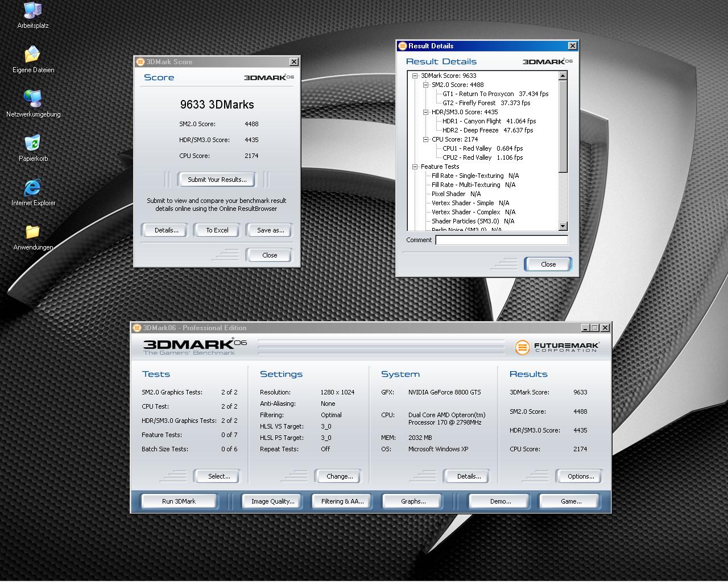This screenshot has width=728, height=582.
Task: Select Fill Rate - Single-Texturing row
Action: pyautogui.click(x=475, y=176)
